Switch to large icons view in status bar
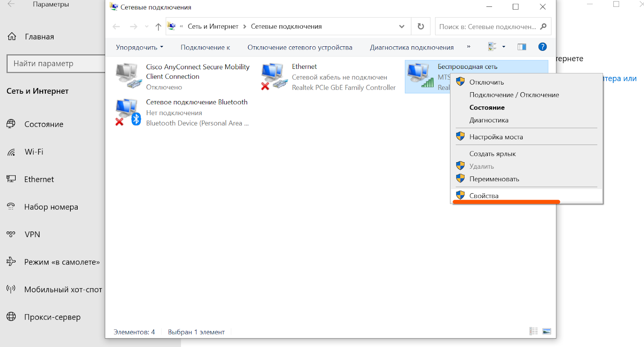The image size is (644, 347). point(547,331)
